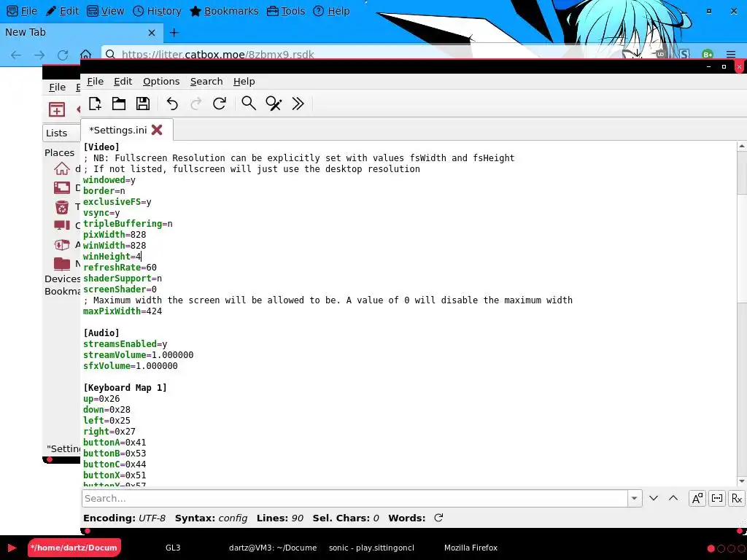
Task: Open the taskbar start menu arrow
Action: 12,548
